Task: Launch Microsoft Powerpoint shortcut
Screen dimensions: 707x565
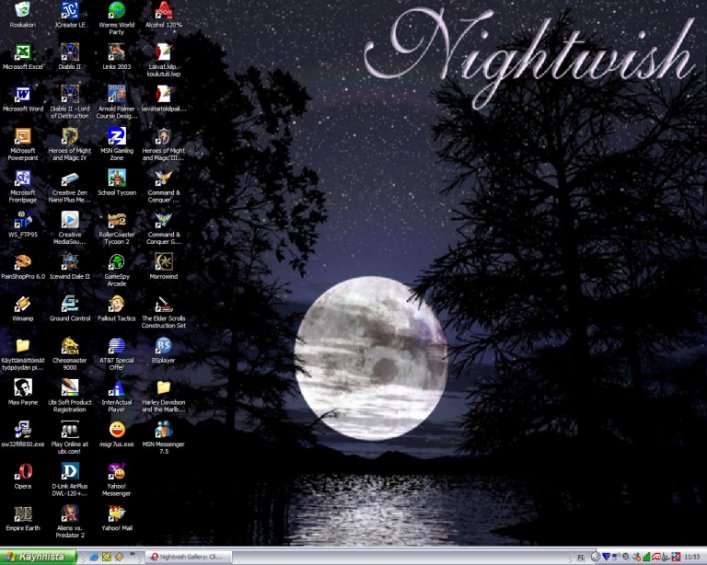Action: point(23,136)
